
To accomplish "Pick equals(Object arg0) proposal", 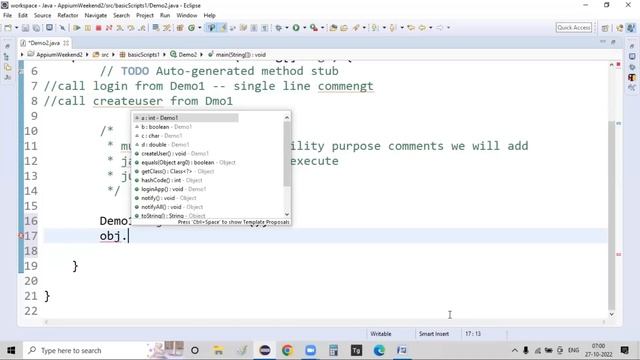I will (x=185, y=162).
